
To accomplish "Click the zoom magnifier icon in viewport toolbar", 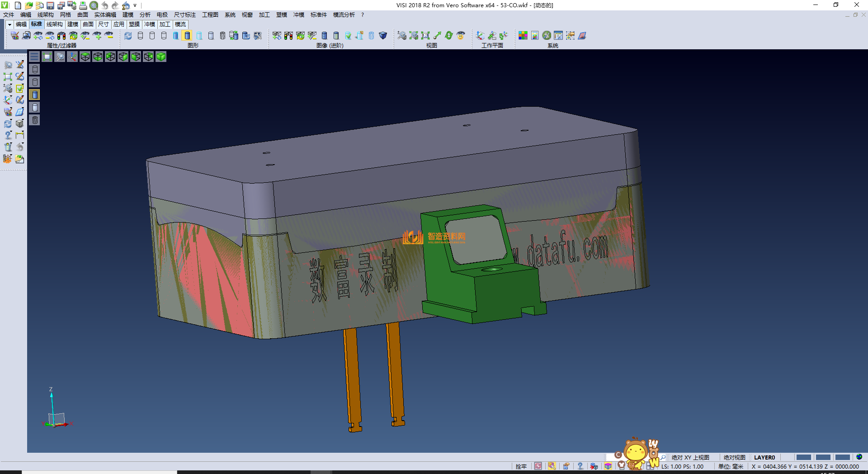I will click(x=60, y=57).
